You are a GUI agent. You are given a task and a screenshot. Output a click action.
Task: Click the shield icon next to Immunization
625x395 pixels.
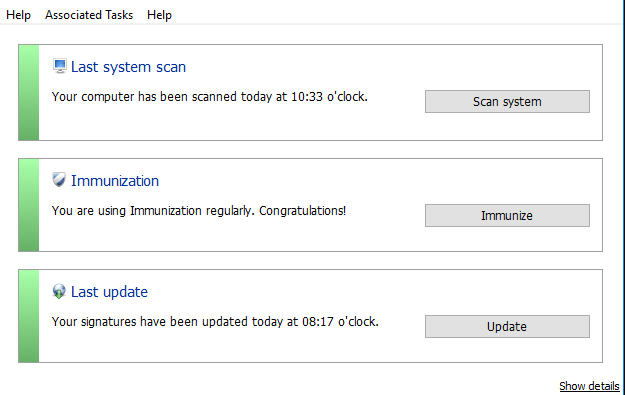coord(59,180)
